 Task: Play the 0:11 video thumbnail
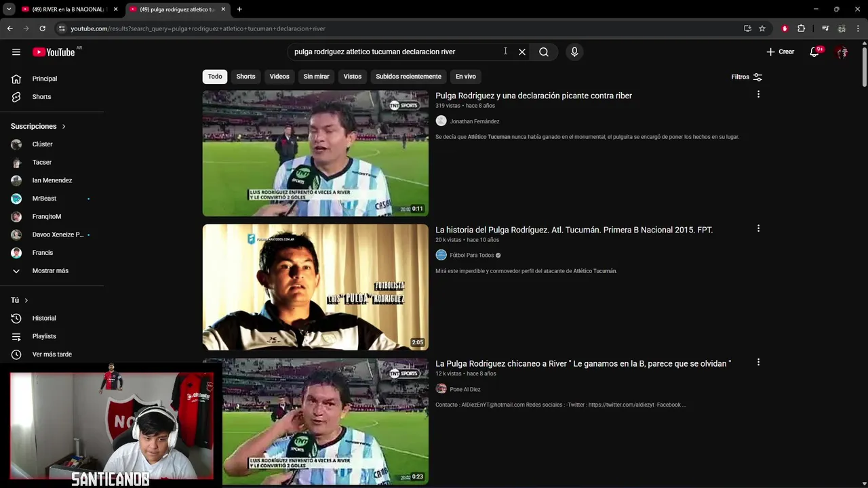pyautogui.click(x=315, y=153)
